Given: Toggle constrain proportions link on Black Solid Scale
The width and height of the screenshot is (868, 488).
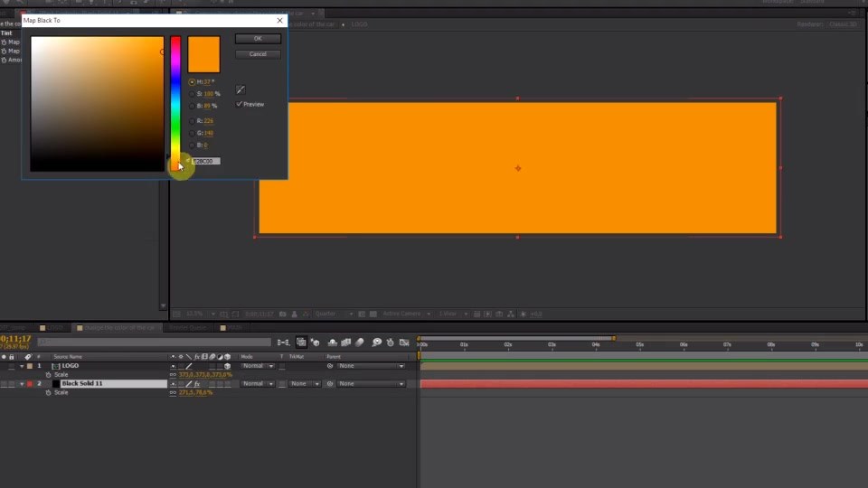Looking at the screenshot, I should coord(173,392).
